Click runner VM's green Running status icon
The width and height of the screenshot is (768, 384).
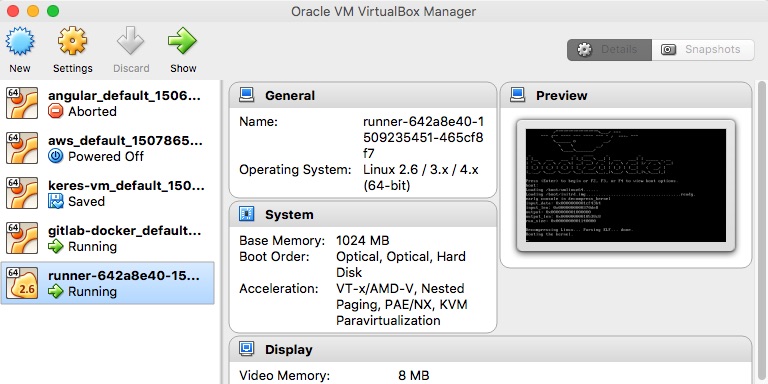click(x=56, y=291)
